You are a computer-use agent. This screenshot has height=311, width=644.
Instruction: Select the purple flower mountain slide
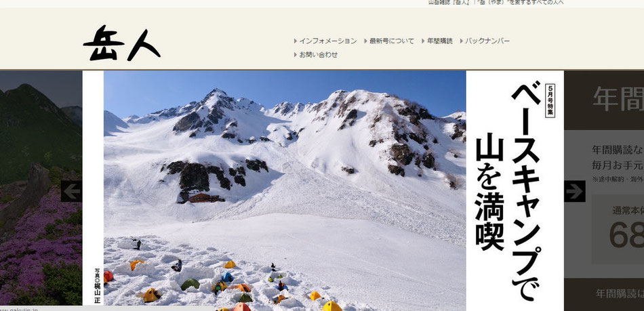tap(41, 189)
